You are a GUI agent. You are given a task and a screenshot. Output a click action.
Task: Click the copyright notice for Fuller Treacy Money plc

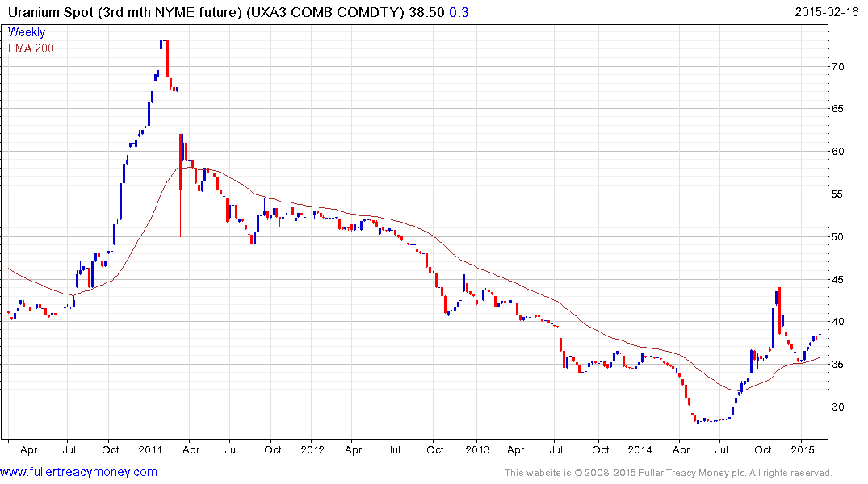(x=669, y=473)
